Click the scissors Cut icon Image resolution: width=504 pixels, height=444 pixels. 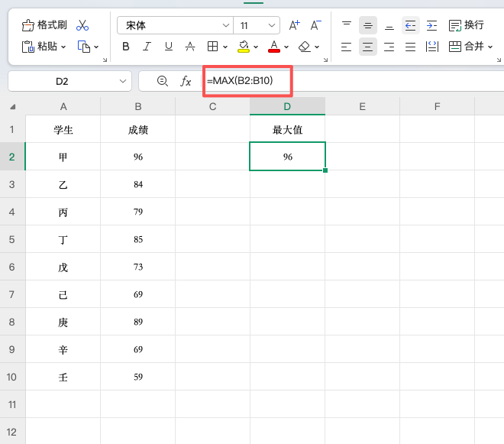tap(82, 25)
